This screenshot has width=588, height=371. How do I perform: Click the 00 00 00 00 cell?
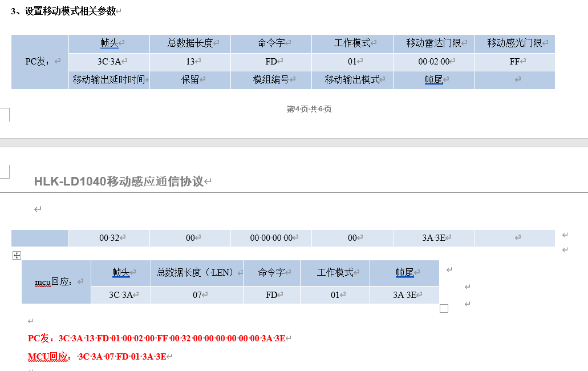click(x=271, y=238)
